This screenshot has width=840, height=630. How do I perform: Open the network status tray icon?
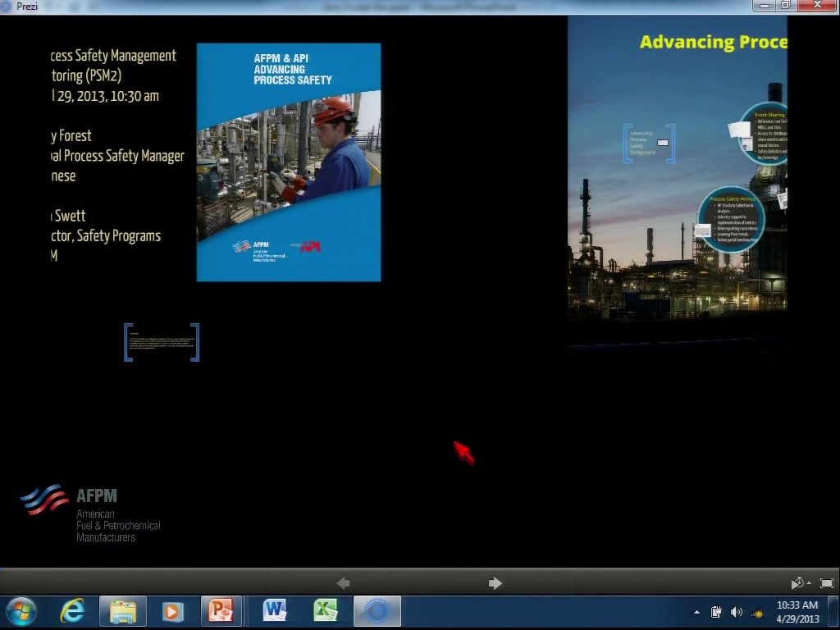coord(757,612)
